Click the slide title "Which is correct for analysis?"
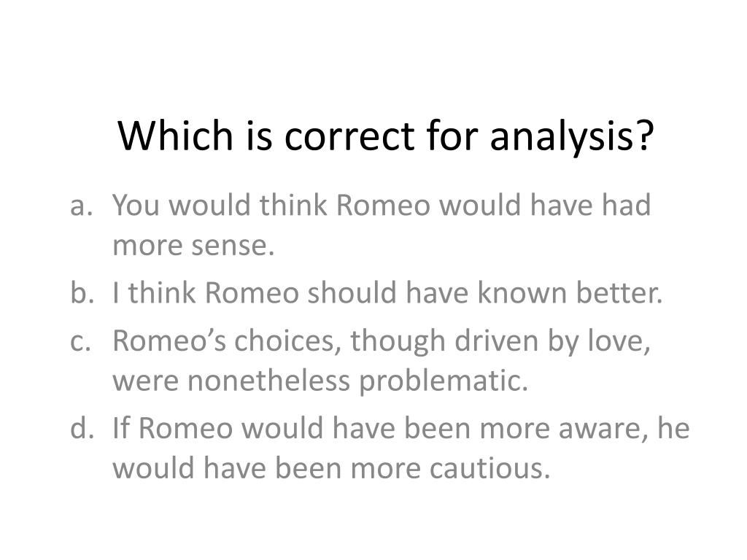 click(x=386, y=136)
